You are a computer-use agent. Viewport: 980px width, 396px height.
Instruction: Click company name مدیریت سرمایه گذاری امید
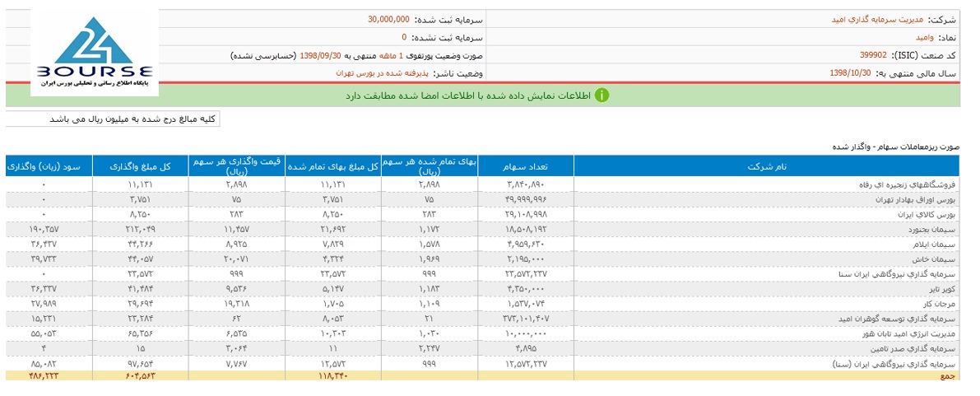(877, 20)
